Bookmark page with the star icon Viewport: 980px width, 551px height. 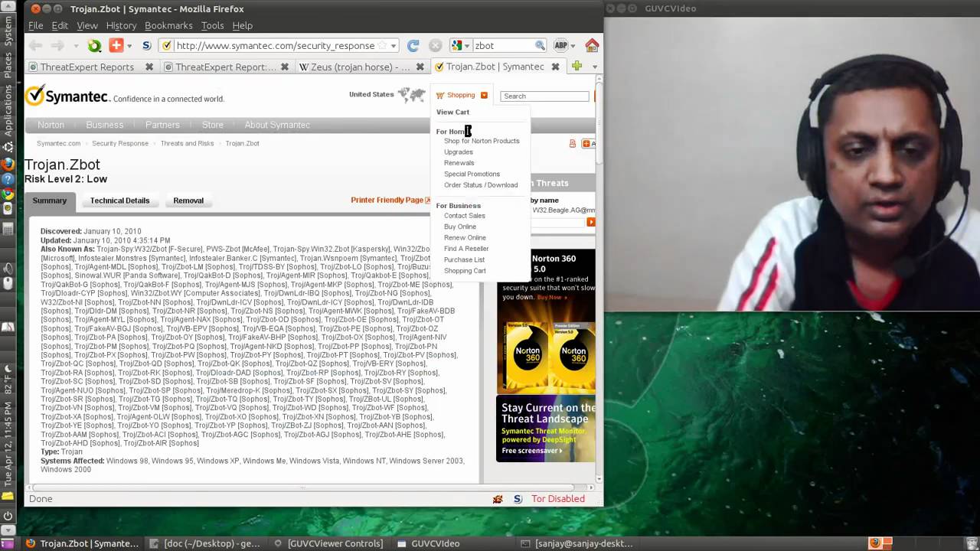pyautogui.click(x=383, y=46)
